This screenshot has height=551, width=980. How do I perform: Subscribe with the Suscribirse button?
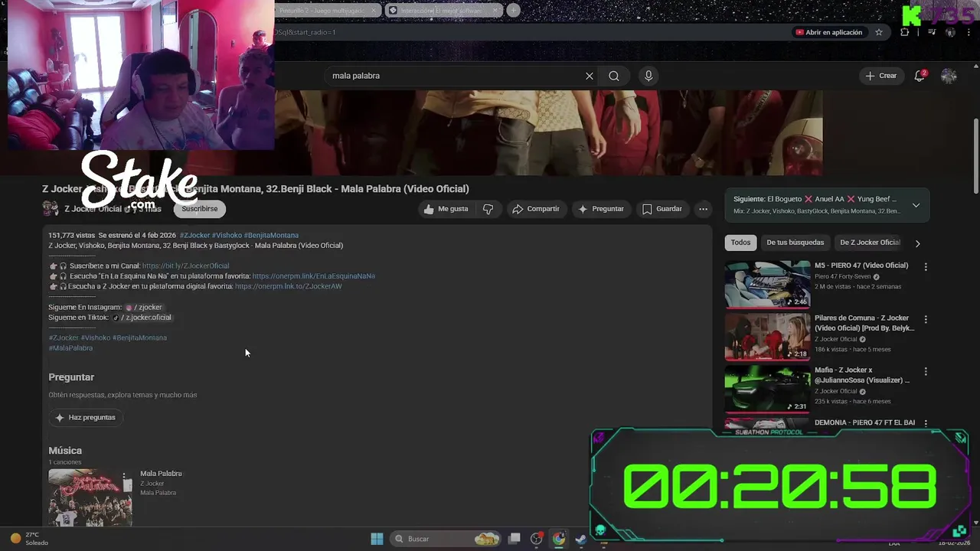point(200,209)
